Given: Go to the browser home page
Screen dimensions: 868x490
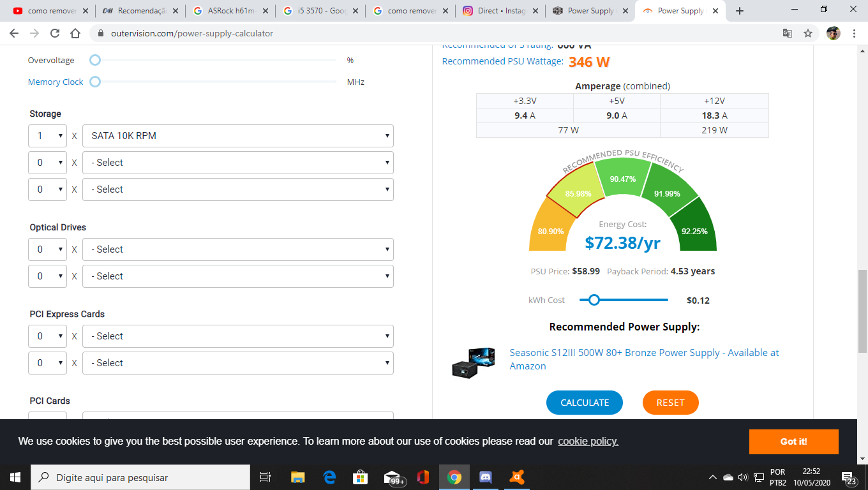Looking at the screenshot, I should point(75,33).
